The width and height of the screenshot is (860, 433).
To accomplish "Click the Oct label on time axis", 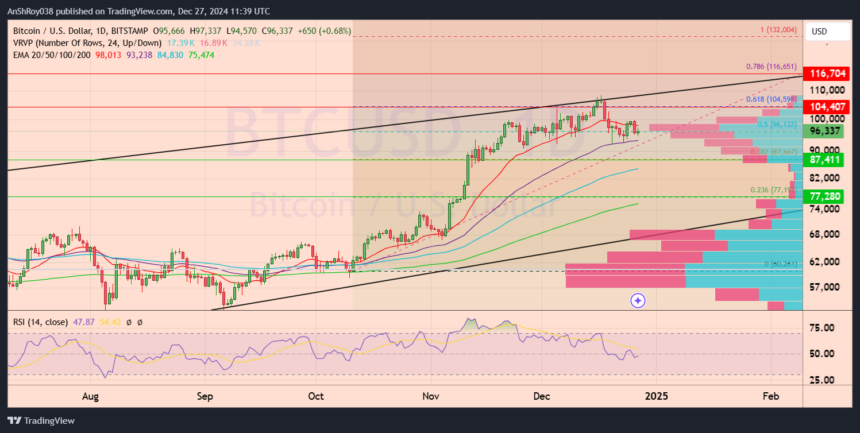I will pos(316,396).
